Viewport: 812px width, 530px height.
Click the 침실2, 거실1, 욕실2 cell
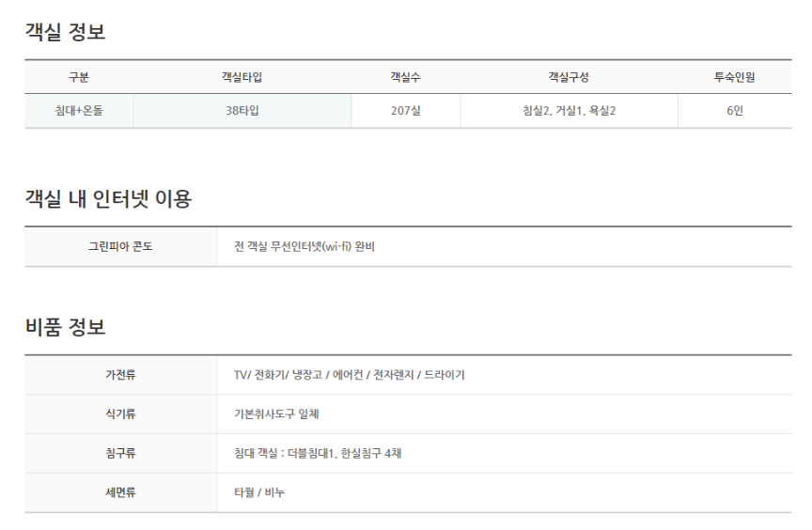[569, 111]
